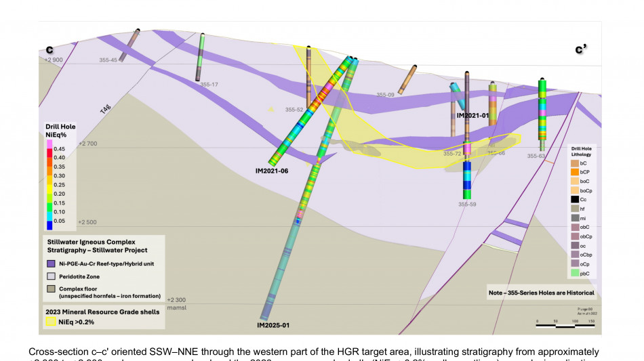The image size is (644, 361).
Task: Click the Peridotite Zone legend swatch
Action: [51, 276]
